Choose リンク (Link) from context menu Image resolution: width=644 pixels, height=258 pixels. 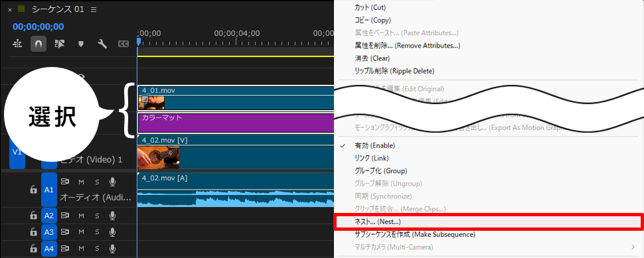tap(371, 158)
